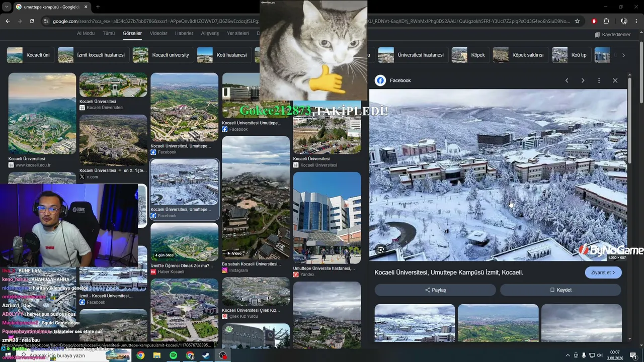Screen dimensions: 644x362
Task: Show hidden system tray icons
Action: [x=568, y=355]
